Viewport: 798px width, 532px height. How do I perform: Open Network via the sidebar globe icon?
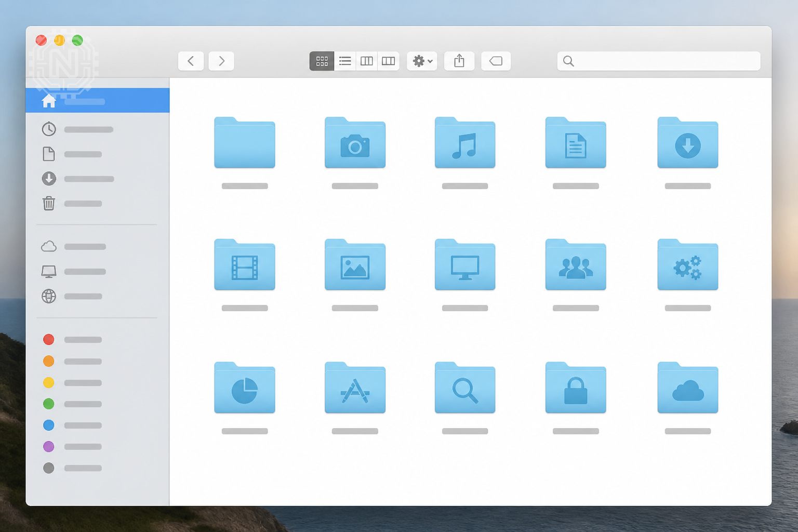(49, 296)
